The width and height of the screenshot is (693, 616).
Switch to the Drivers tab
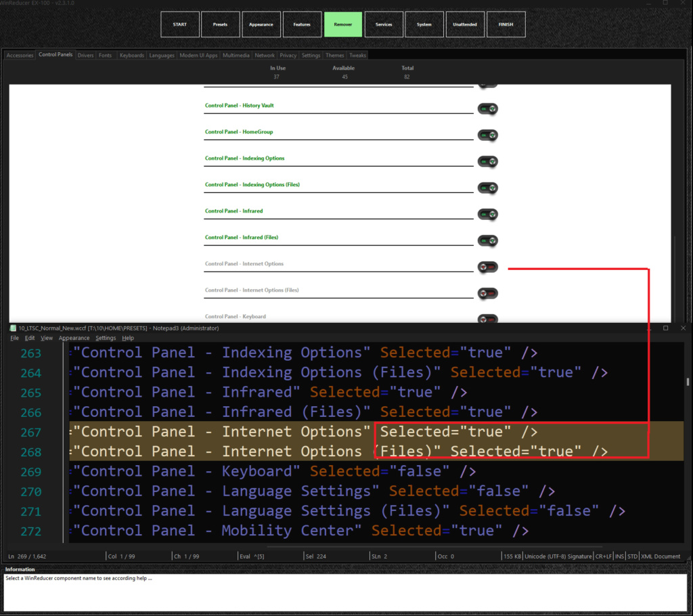point(85,56)
